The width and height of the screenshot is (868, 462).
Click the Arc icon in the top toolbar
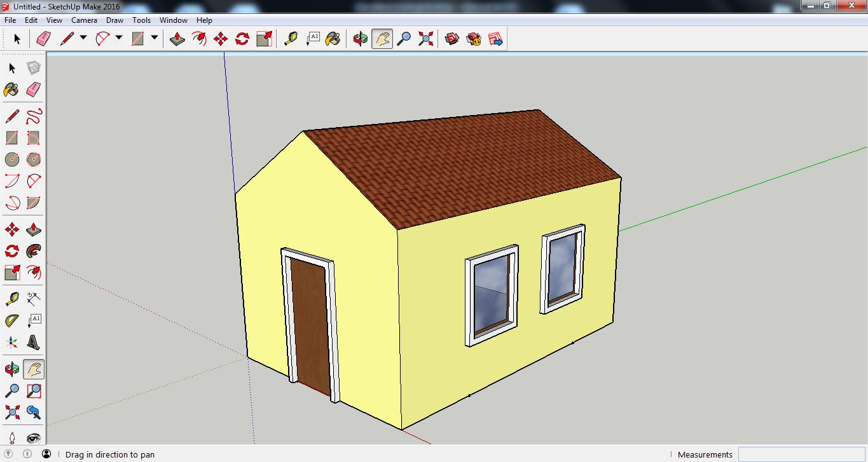(x=102, y=39)
